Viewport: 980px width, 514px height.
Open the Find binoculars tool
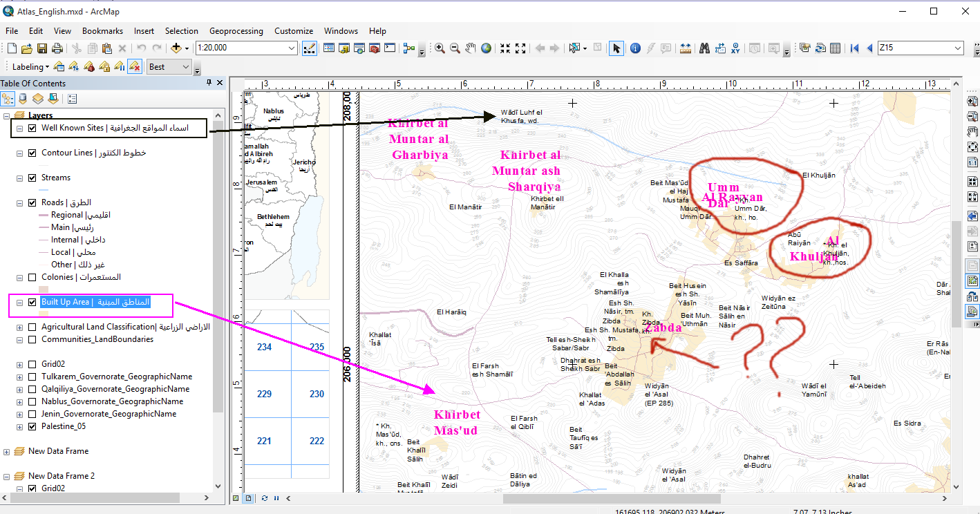click(705, 48)
